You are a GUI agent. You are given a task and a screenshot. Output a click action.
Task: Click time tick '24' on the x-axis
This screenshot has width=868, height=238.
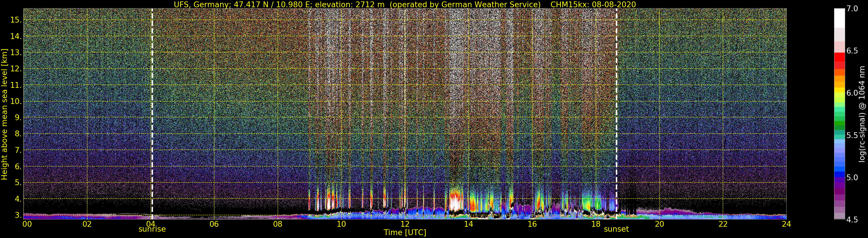pos(786,224)
